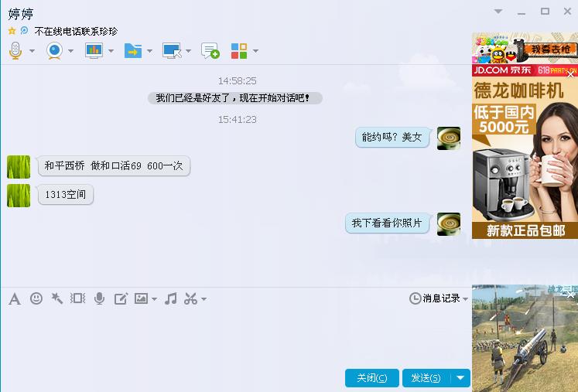Record a voice message with the microphone
Image resolution: width=578 pixels, height=392 pixels.
[x=99, y=298]
